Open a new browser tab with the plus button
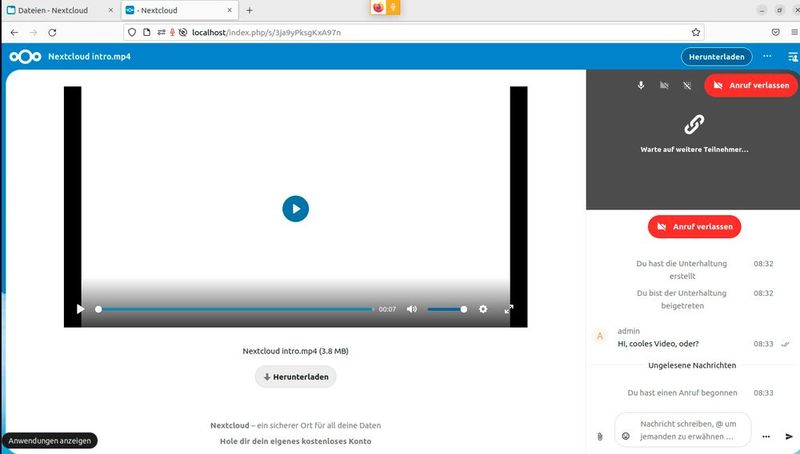 point(249,10)
